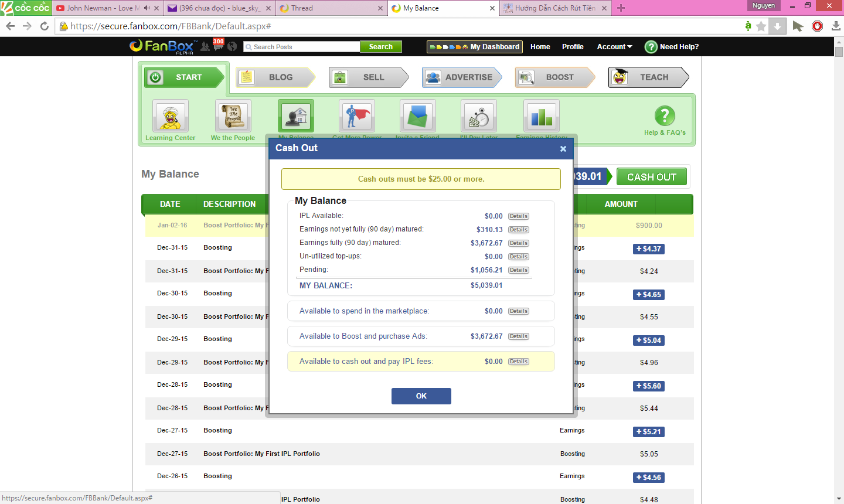Screen dimensions: 844x504
Task: Go forward with browser forward arrow
Action: [x=27, y=26]
